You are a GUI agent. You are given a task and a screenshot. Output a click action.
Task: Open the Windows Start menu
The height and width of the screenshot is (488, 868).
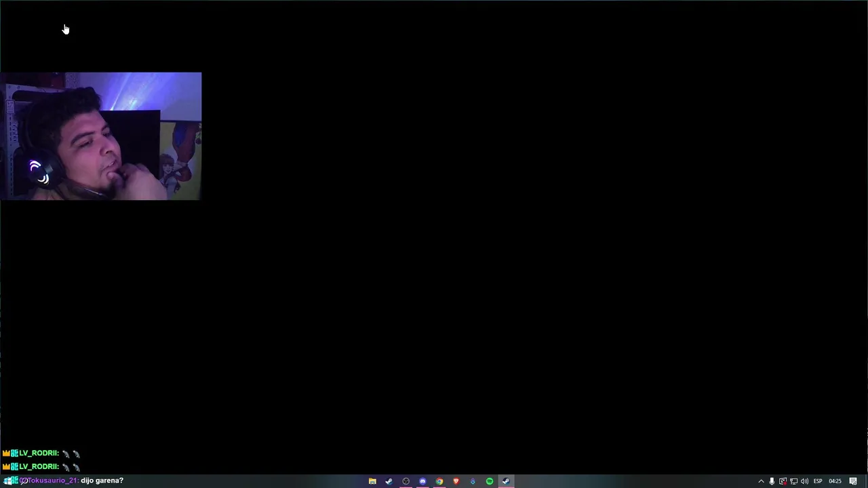7,481
